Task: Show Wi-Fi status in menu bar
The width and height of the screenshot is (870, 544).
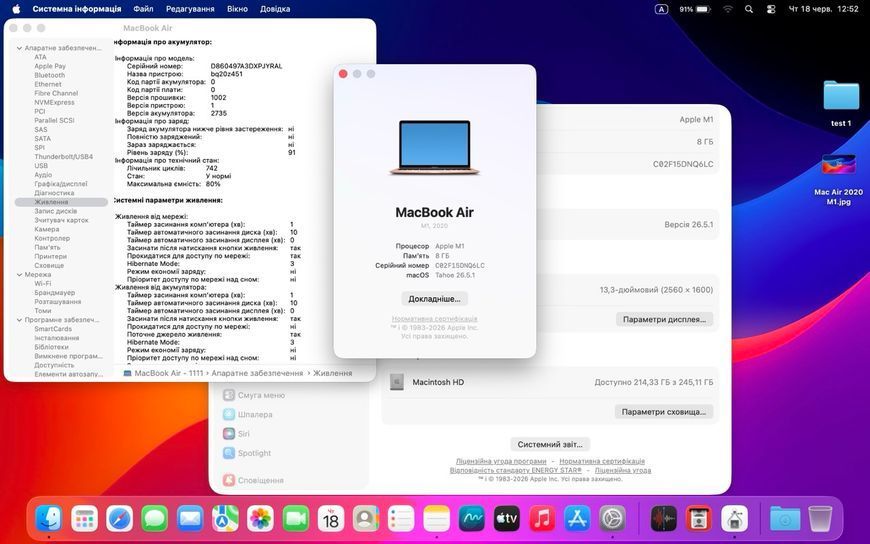Action: click(727, 9)
